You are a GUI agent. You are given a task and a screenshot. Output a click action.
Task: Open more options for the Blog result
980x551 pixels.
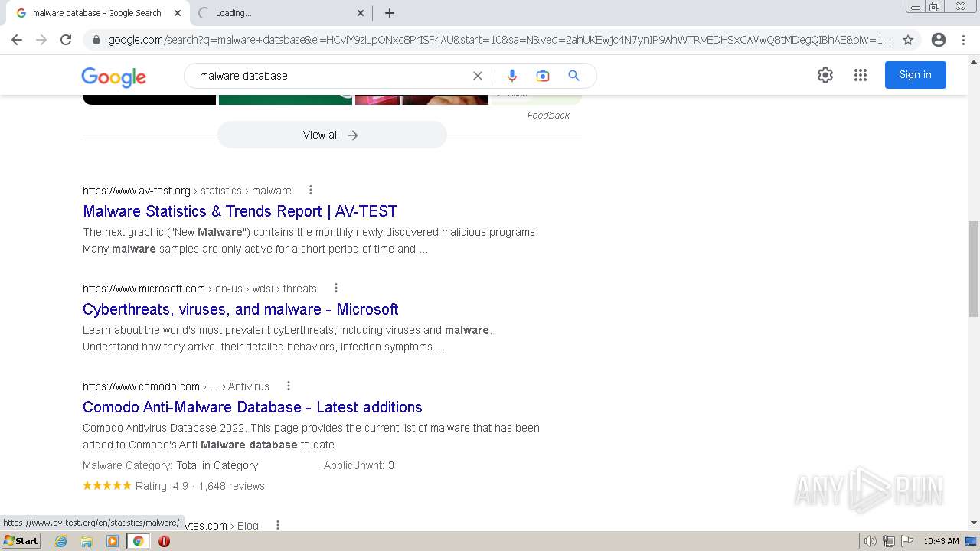pyautogui.click(x=278, y=525)
